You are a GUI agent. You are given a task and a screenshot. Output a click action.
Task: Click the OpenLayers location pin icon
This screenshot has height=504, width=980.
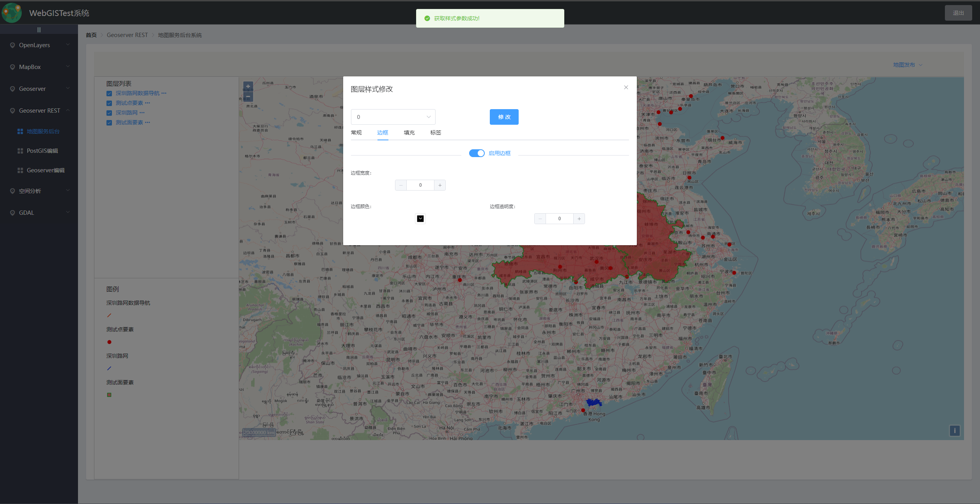click(12, 45)
